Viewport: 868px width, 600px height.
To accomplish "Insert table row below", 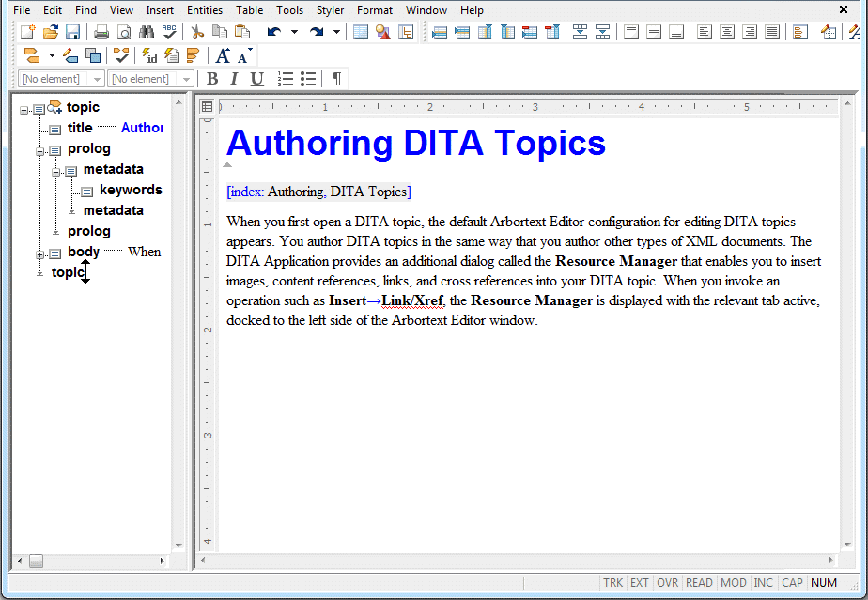I will tap(462, 32).
